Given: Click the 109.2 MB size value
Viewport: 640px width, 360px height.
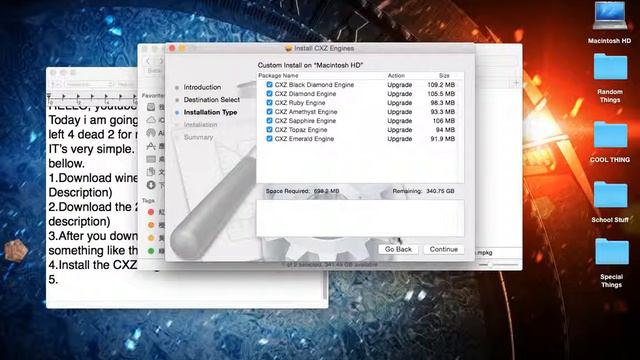Looking at the screenshot, I should coord(441,84).
